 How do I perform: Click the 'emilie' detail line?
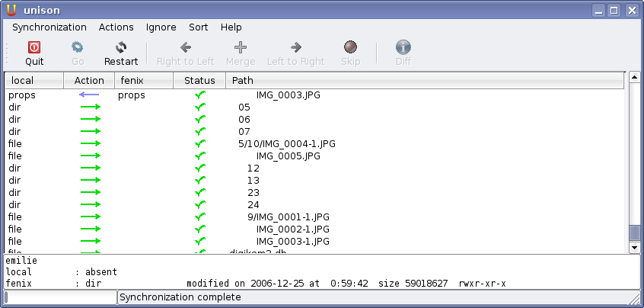21,260
